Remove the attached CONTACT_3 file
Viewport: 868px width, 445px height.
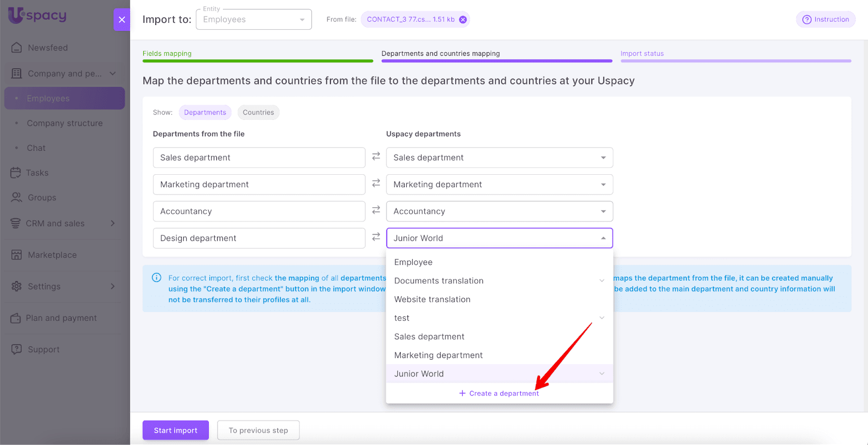tap(463, 20)
